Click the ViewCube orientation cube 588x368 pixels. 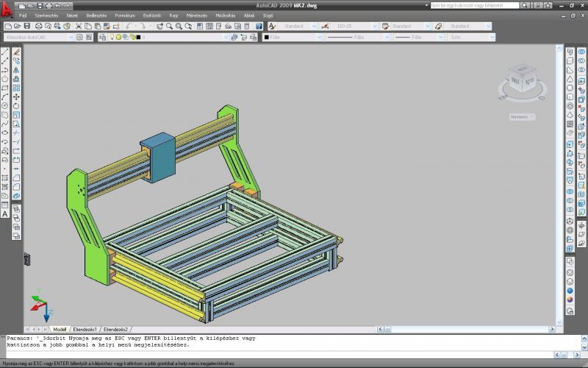pyautogui.click(x=523, y=79)
